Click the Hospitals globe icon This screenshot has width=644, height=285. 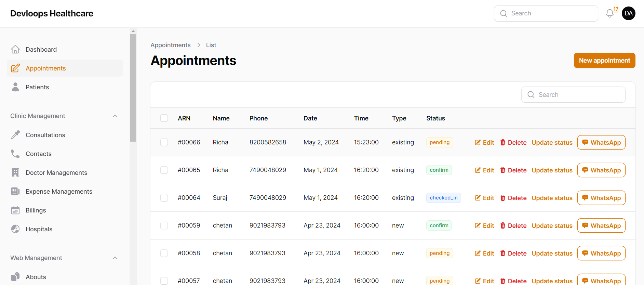pyautogui.click(x=15, y=229)
